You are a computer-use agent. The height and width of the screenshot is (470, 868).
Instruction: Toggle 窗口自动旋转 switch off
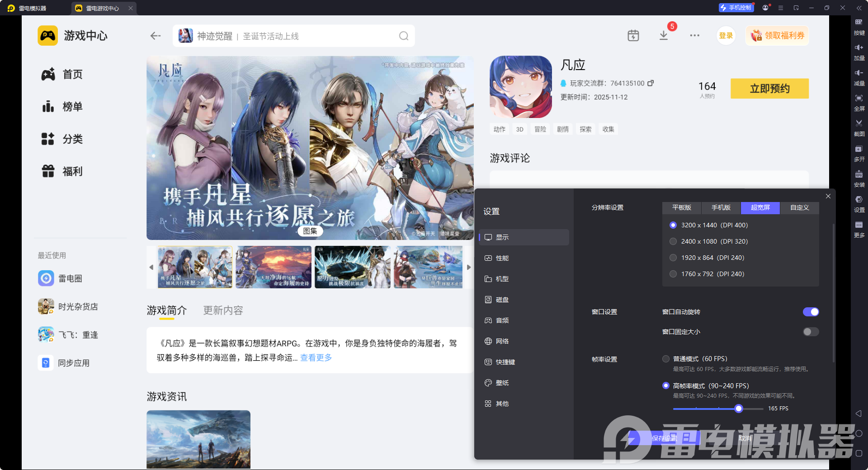tap(811, 312)
